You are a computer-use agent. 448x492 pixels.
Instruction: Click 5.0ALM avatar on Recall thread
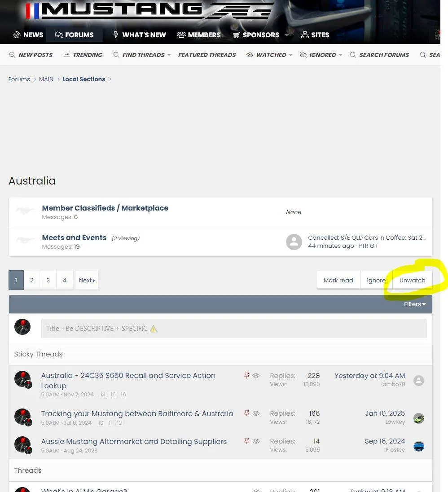[x=22, y=379]
